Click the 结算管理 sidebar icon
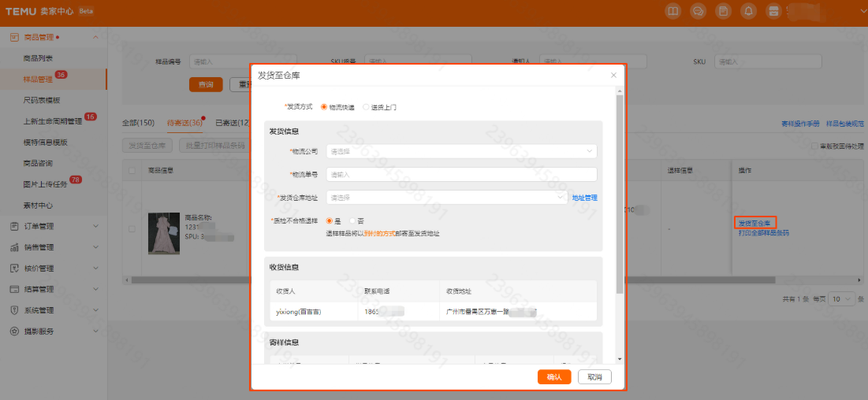 pyautogui.click(x=14, y=289)
